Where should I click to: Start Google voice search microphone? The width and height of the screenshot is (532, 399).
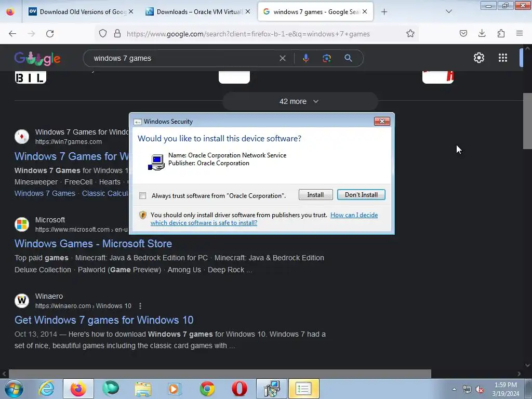pyautogui.click(x=305, y=58)
